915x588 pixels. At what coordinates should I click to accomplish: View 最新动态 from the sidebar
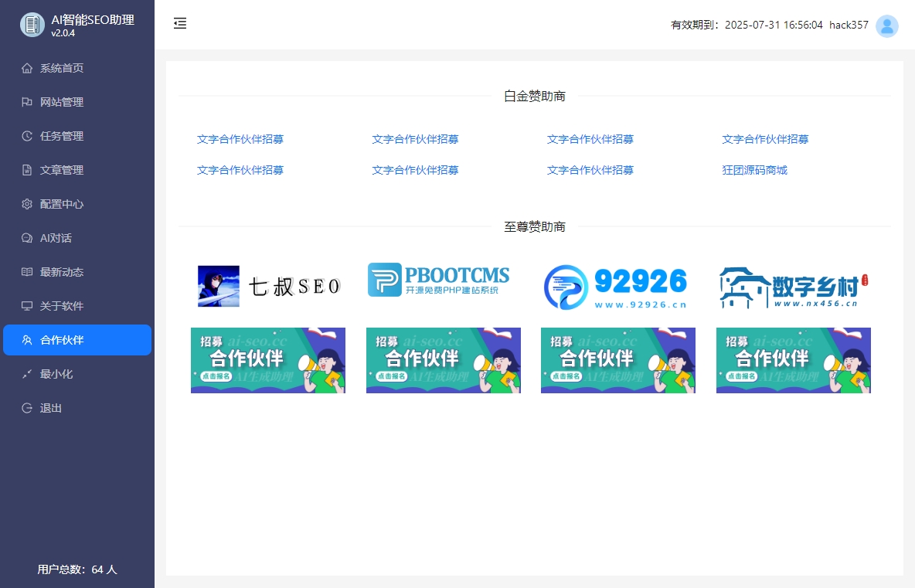(77, 272)
